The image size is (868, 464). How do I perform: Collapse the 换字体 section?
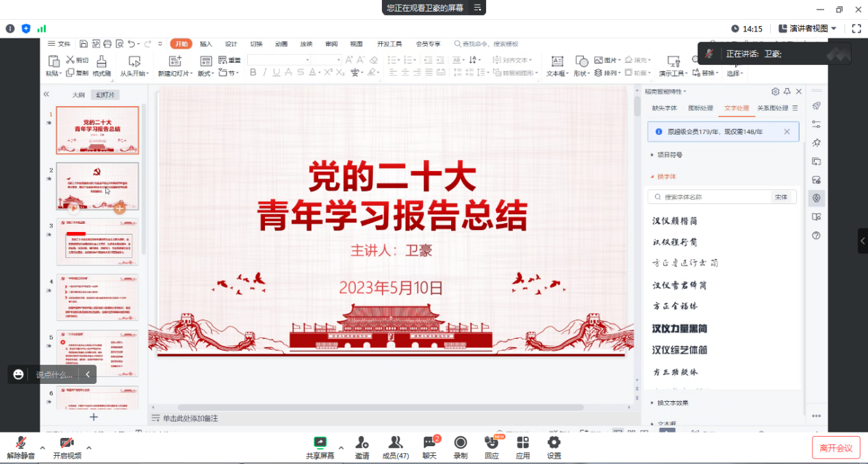click(x=663, y=177)
